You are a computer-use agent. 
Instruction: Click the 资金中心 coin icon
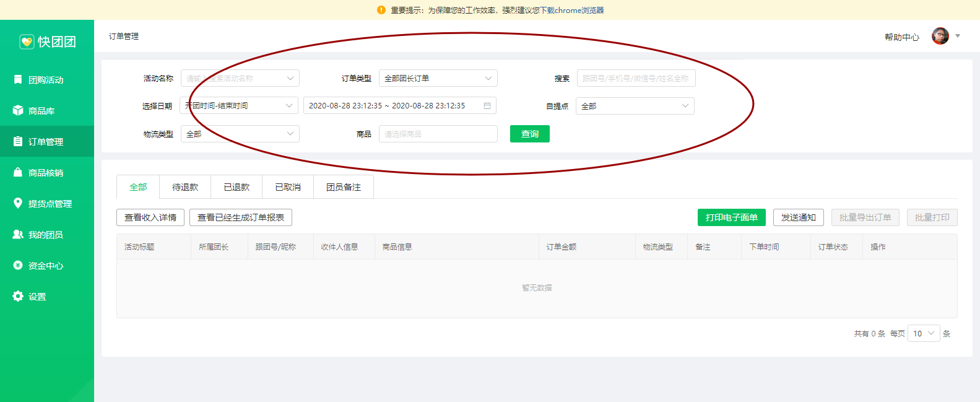point(18,265)
